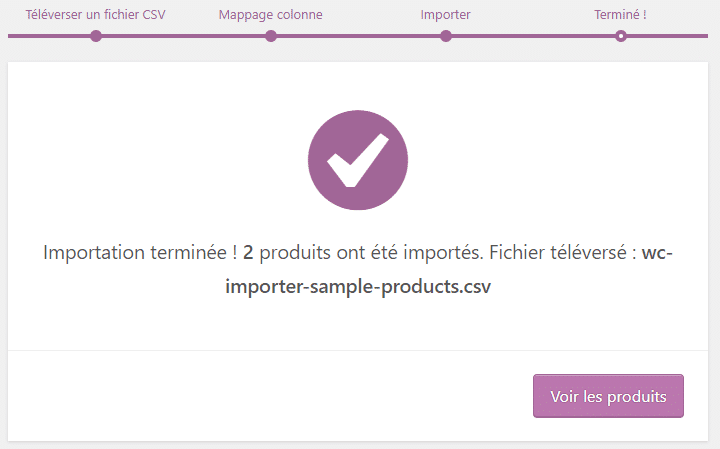The image size is (720, 449).
Task: Go to the "Mappage colonne" step label
Action: point(270,15)
